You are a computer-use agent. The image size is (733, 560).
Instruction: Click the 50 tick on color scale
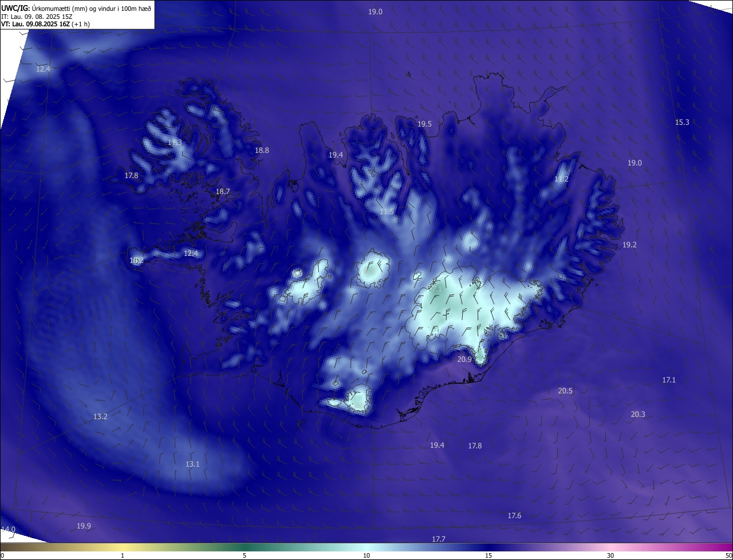[x=728, y=556]
